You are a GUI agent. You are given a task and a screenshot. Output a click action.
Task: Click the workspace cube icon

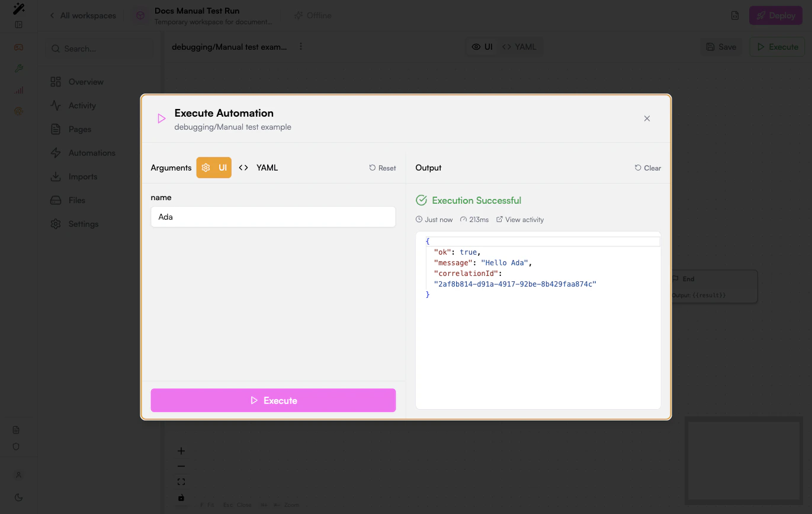pos(140,15)
